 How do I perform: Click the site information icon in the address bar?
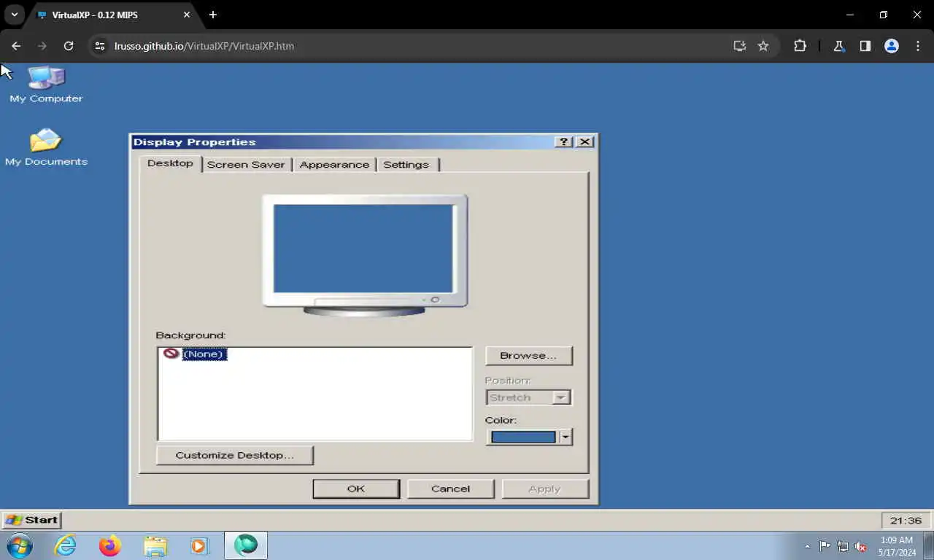click(x=101, y=46)
